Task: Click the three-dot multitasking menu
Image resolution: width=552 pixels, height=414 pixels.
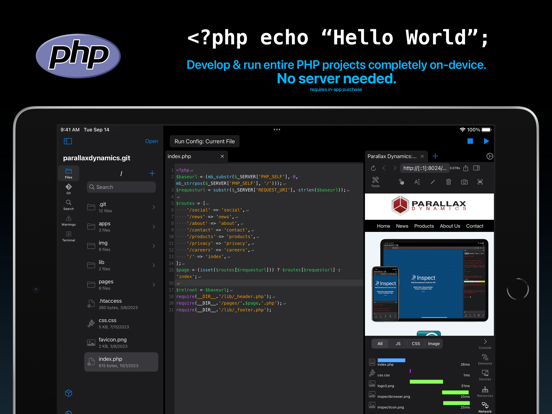Action: coord(277,130)
